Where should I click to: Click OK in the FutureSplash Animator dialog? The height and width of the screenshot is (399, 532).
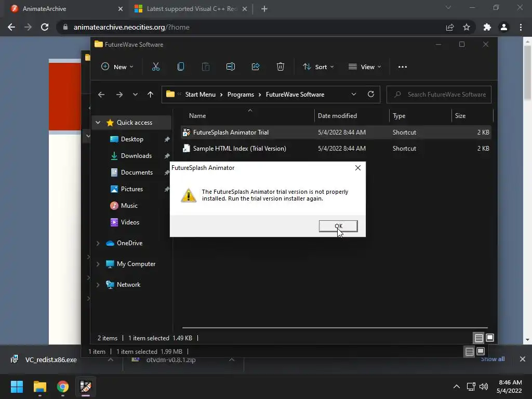pos(338,226)
